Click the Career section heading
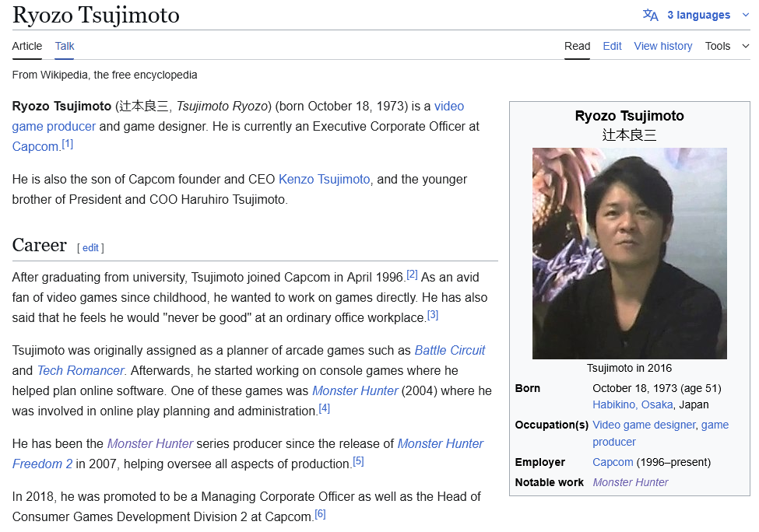759x532 pixels. 39,245
